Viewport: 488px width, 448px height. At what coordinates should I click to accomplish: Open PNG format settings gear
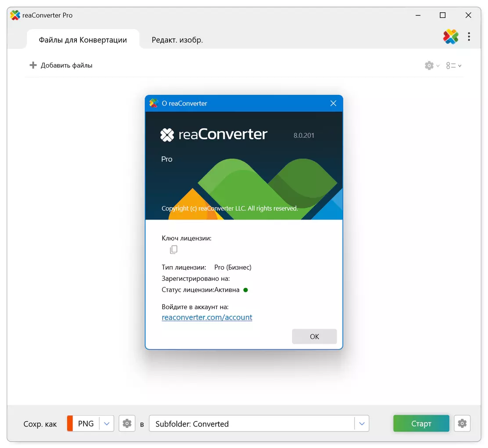pyautogui.click(x=127, y=423)
